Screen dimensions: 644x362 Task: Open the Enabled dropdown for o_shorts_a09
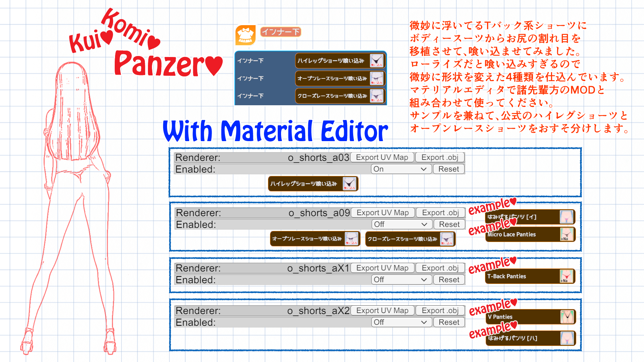[x=401, y=224]
